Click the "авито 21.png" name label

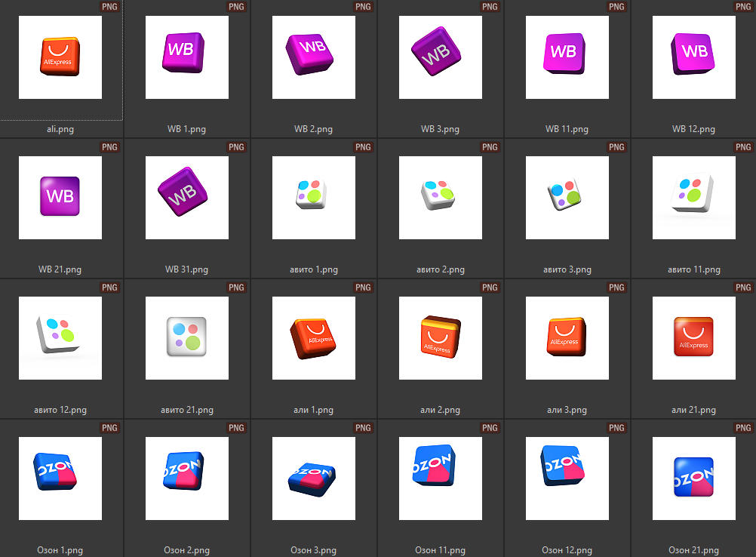[x=187, y=410]
